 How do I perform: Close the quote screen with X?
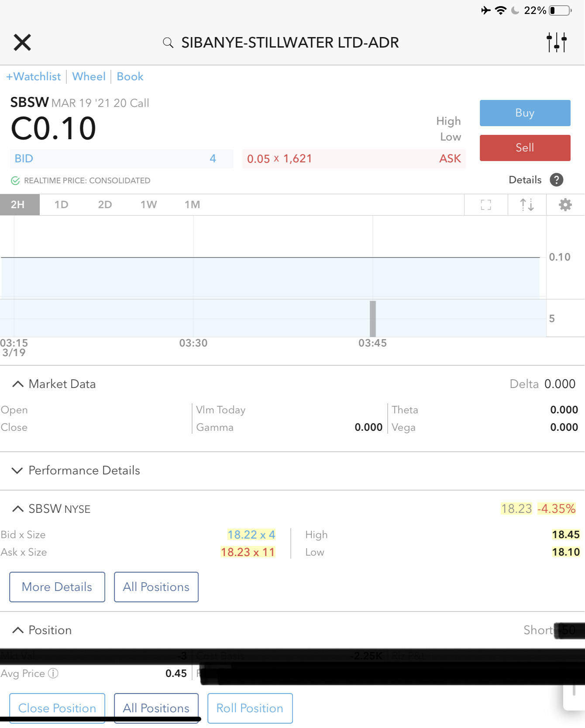click(22, 42)
